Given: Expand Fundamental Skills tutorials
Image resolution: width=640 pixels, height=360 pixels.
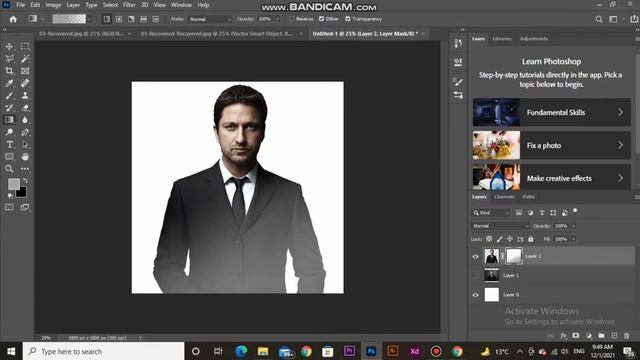Looking at the screenshot, I should [552, 112].
